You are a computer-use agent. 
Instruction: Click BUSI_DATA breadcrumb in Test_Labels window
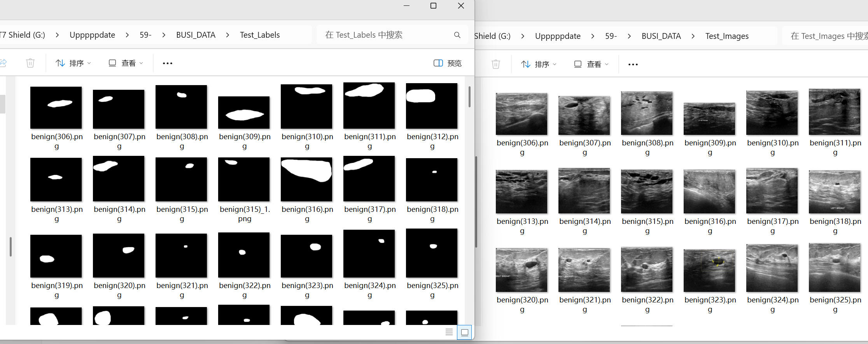196,35
